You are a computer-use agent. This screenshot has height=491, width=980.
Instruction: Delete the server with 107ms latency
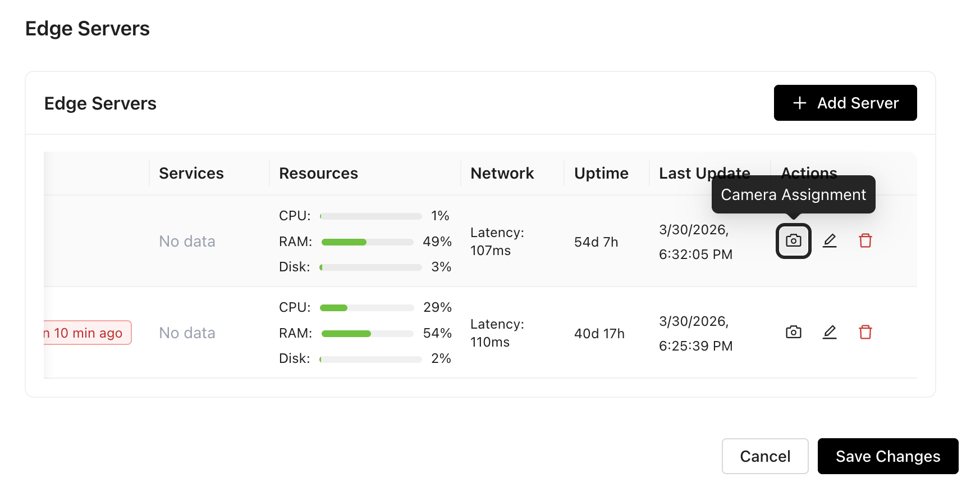[865, 241]
